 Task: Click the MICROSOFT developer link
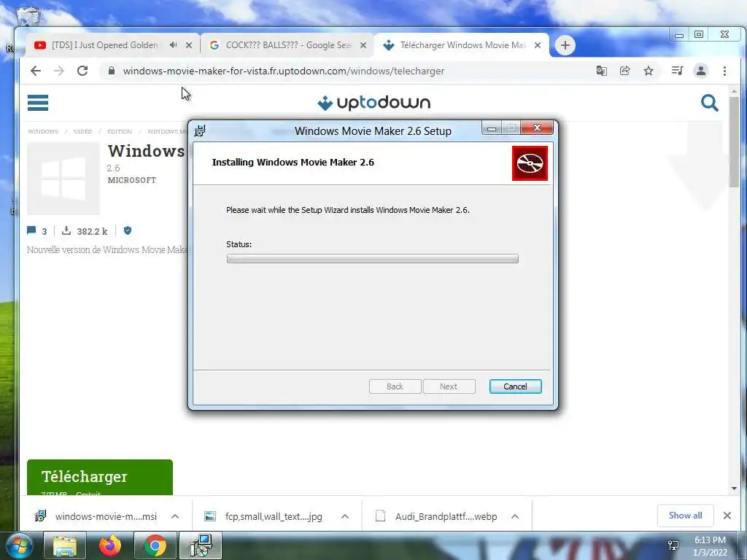tap(132, 181)
